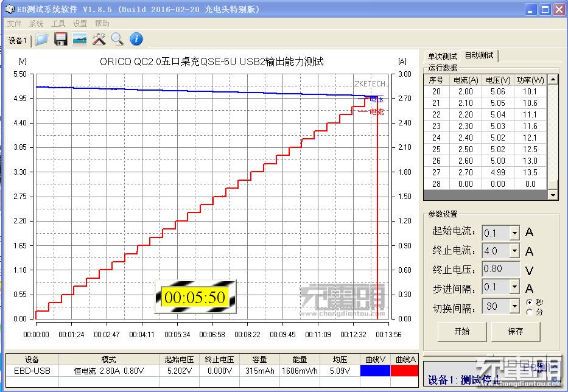Switch to the 自动测试 tab
Screen dimensions: 568x392
(x=479, y=55)
